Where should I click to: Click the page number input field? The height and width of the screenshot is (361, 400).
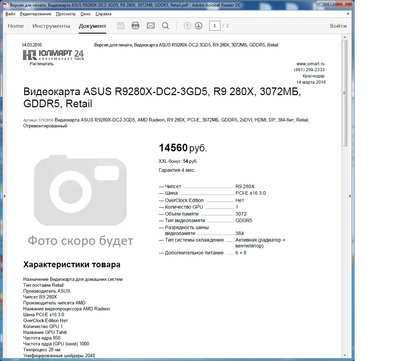click(x=215, y=26)
